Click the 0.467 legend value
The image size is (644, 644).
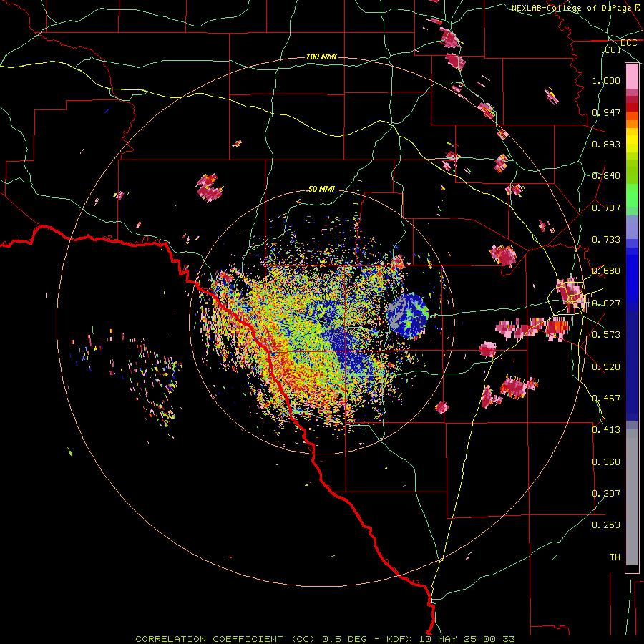pos(606,399)
